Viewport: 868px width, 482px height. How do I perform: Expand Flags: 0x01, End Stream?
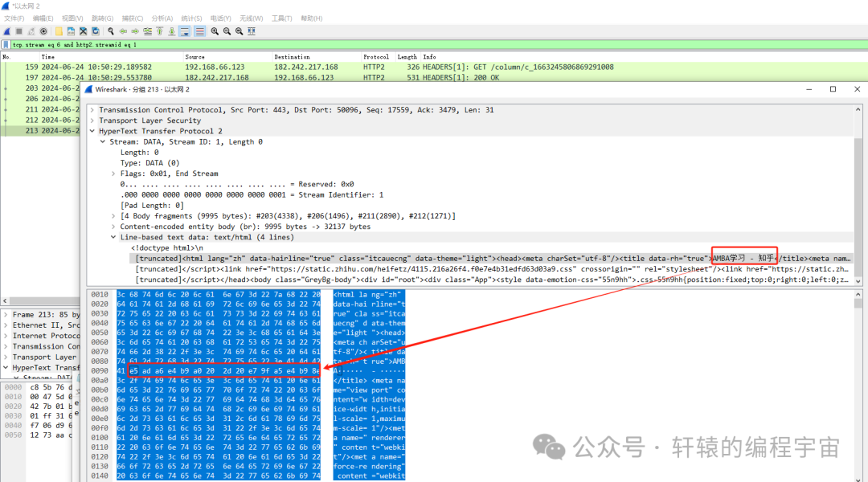113,174
